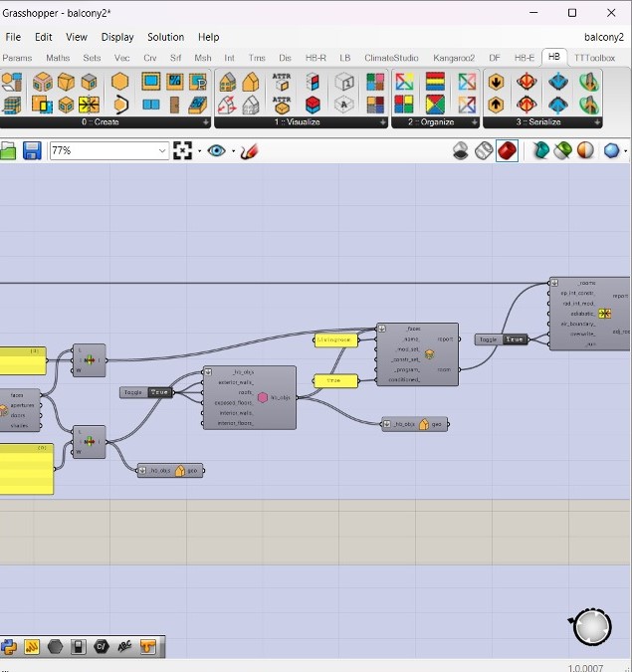Open the Display menu
This screenshot has height=672, width=632.
117,37
